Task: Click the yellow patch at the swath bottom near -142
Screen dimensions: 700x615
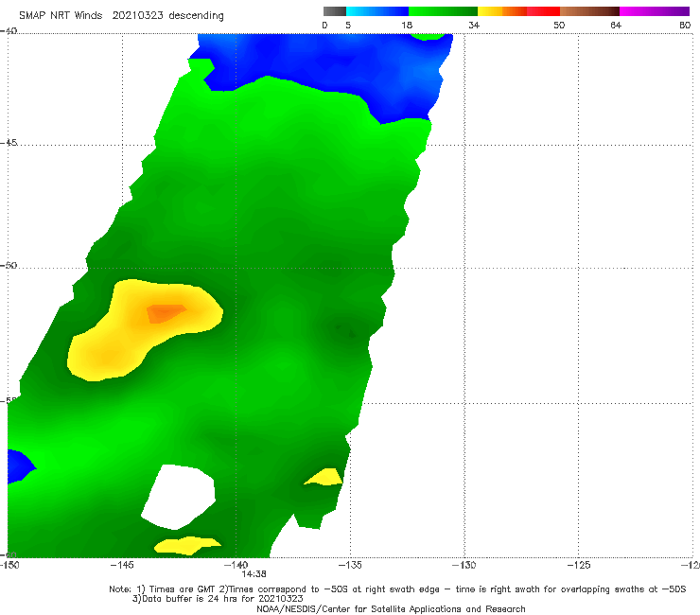Action: (187, 545)
